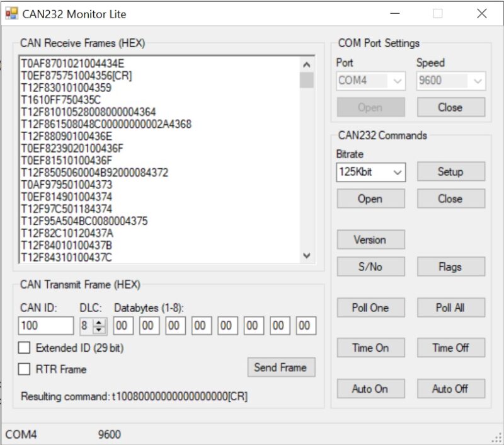Decrease the DLC value with down arrow
504x445 pixels.
point(100,330)
